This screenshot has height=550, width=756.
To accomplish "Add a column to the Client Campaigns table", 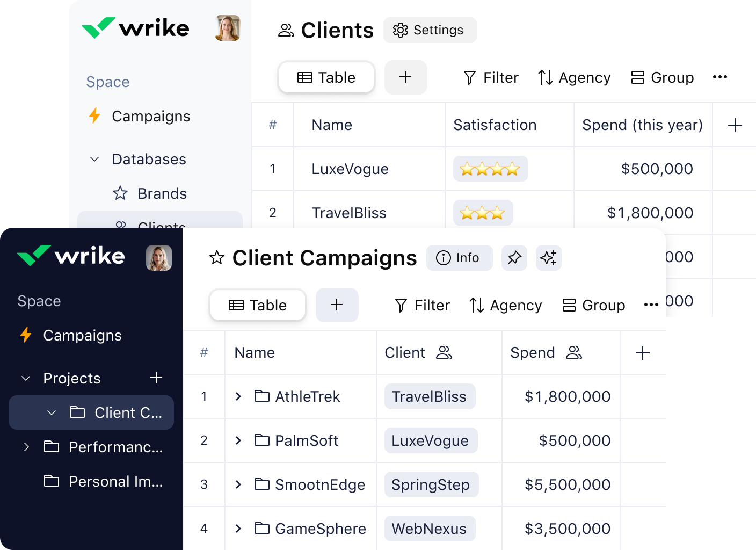I will 642,353.
